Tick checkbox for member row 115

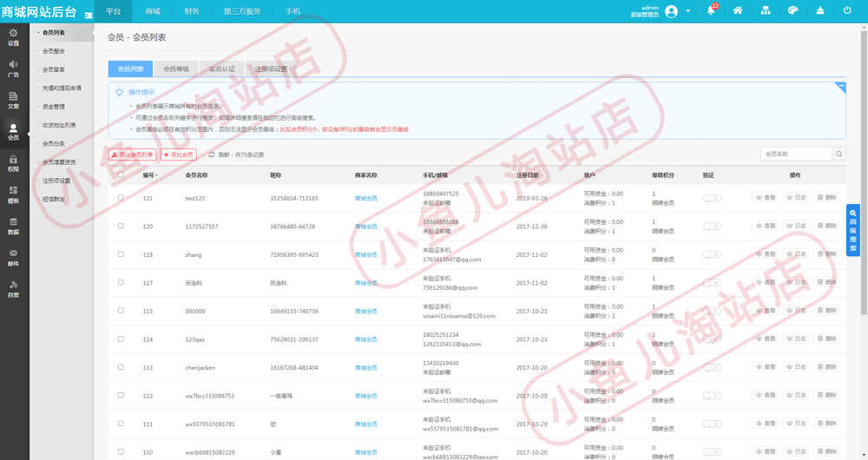click(121, 311)
